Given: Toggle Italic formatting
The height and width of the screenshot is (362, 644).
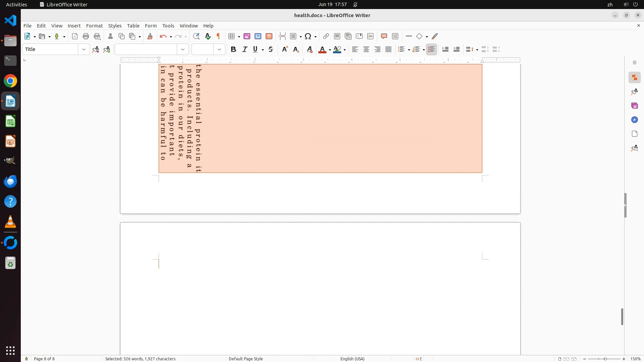Looking at the screenshot, I should point(245,50).
